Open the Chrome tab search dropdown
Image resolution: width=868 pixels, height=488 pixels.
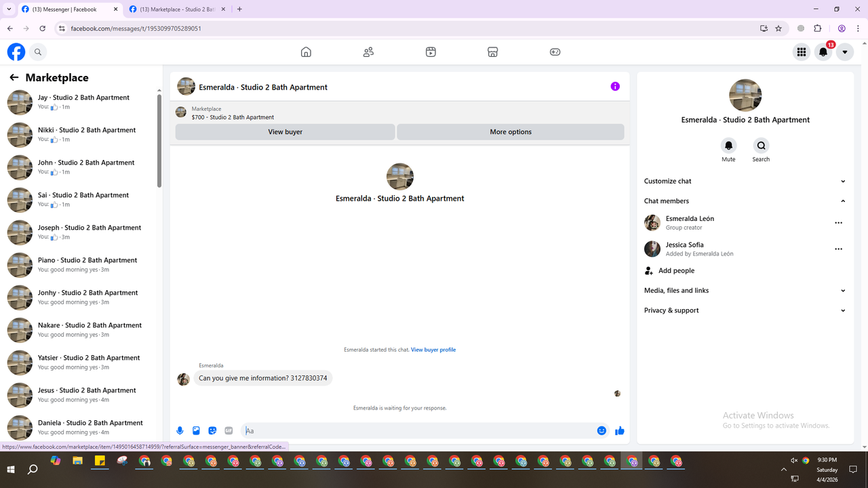[9, 9]
